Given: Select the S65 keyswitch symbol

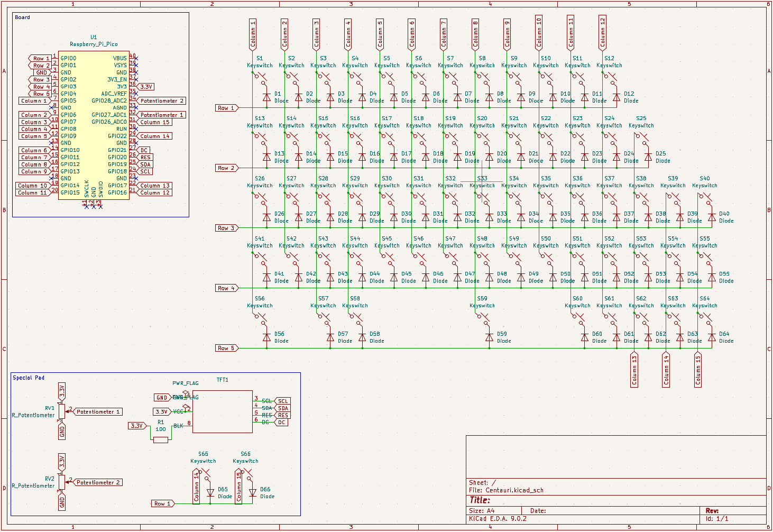Looking at the screenshot, I should [x=203, y=474].
